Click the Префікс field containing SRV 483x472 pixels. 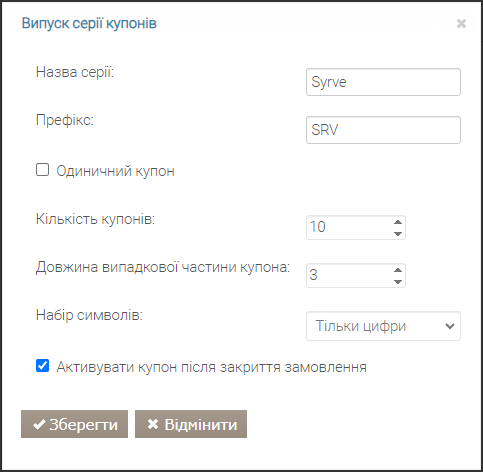pyautogui.click(x=383, y=130)
